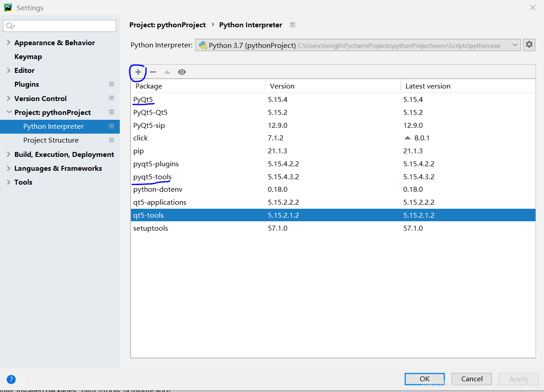Expand the Tools settings category
Screen dimensions: 544x392
point(9,182)
